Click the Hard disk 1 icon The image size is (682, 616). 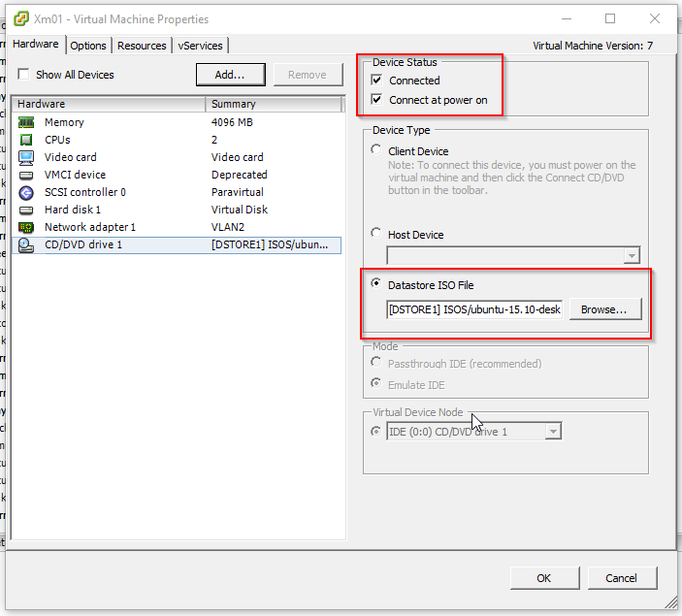click(x=26, y=210)
